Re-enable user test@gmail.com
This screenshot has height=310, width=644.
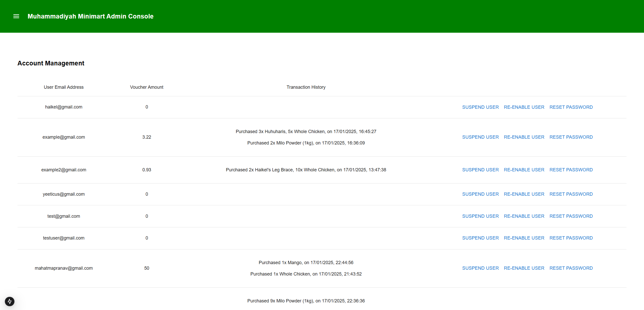click(524, 216)
